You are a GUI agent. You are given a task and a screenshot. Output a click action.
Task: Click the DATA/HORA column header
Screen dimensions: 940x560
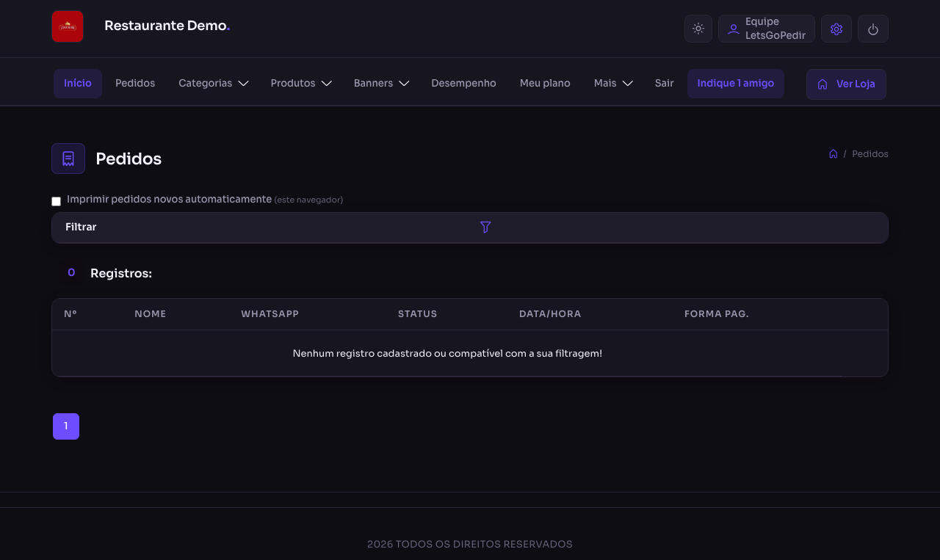click(x=550, y=314)
